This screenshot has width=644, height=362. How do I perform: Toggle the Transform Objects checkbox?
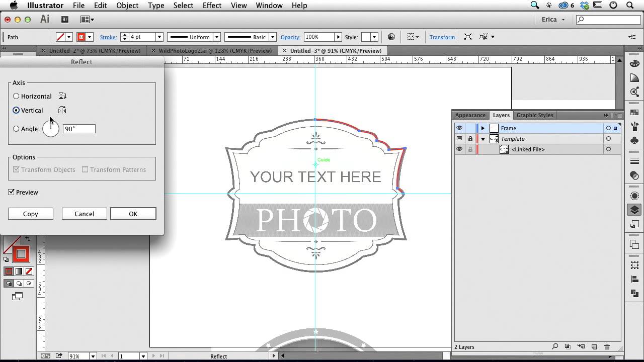point(16,169)
